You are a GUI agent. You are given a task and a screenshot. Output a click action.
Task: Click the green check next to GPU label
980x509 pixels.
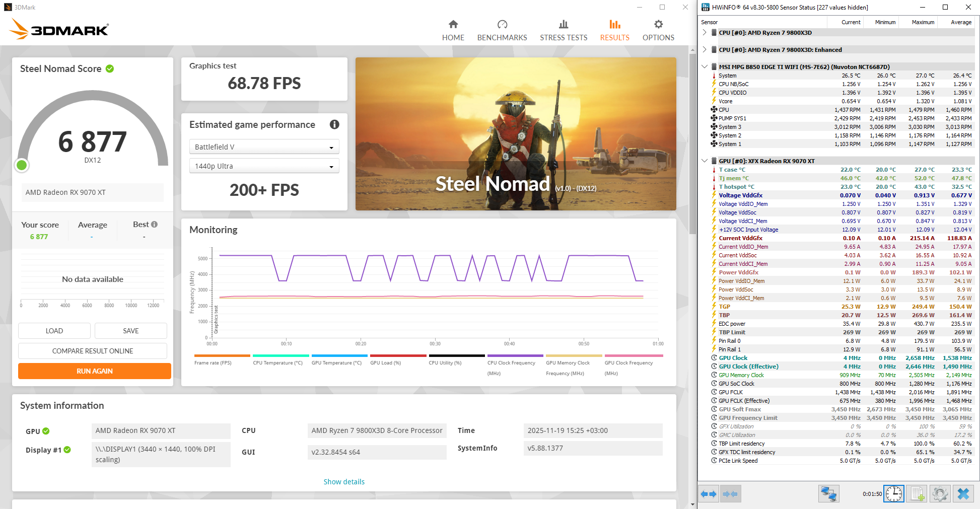pos(46,431)
